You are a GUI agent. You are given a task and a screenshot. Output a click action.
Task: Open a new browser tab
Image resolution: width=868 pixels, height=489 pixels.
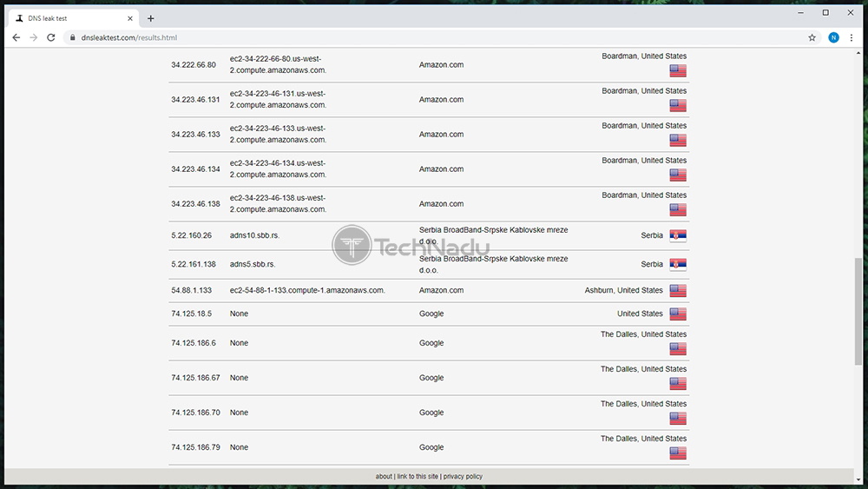coord(150,18)
